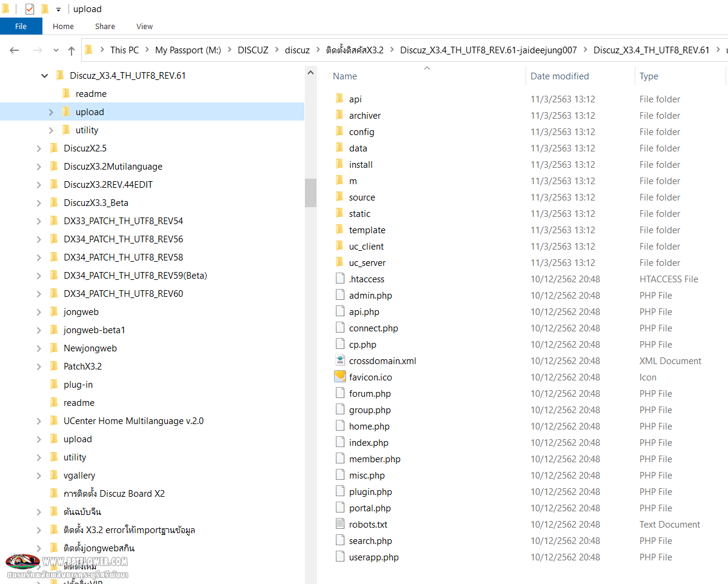Expand the DX34_PATCH_TH_UTF8_REV60 tree node
Viewport: 728px width, 584px height.
click(x=39, y=294)
